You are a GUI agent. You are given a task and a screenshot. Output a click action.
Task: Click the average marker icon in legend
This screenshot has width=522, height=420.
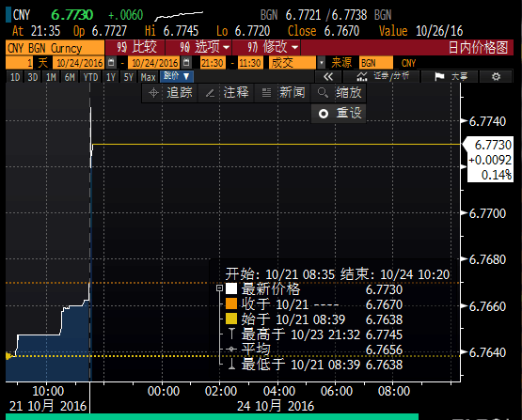coord(231,350)
